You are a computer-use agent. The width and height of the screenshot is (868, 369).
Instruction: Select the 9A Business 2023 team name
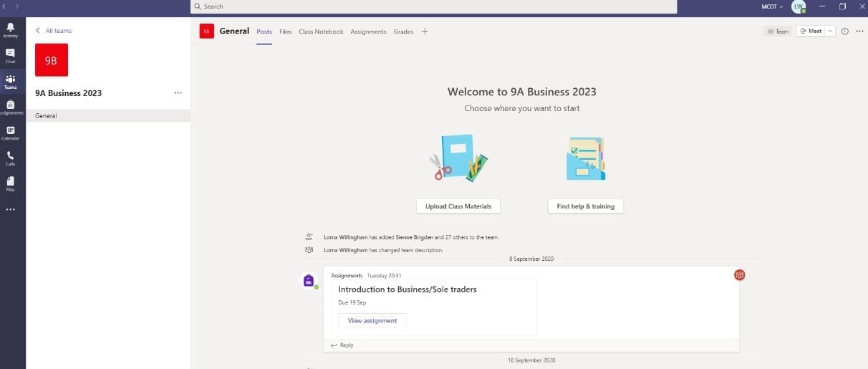click(x=69, y=93)
